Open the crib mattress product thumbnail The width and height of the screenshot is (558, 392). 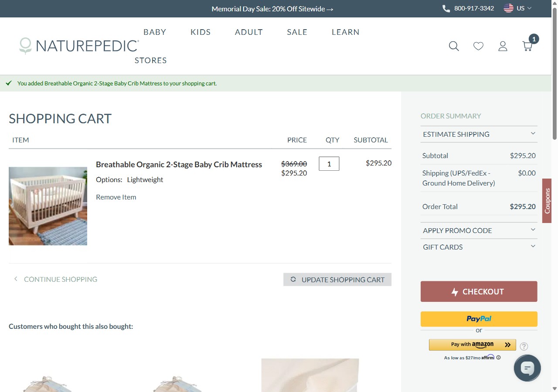coord(48,206)
